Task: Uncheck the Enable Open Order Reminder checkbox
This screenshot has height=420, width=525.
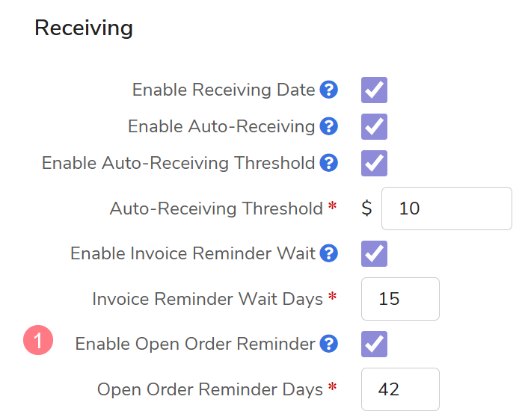Action: pyautogui.click(x=374, y=344)
